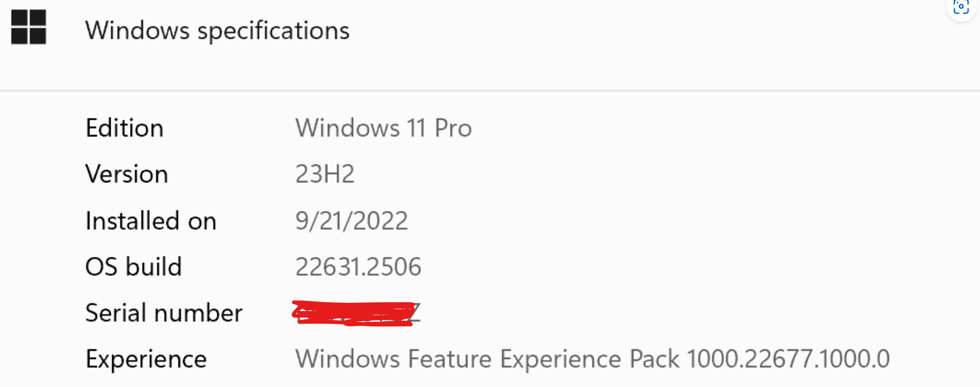Click the Windows logo icon
Screen dimensions: 980x387
(29, 27)
